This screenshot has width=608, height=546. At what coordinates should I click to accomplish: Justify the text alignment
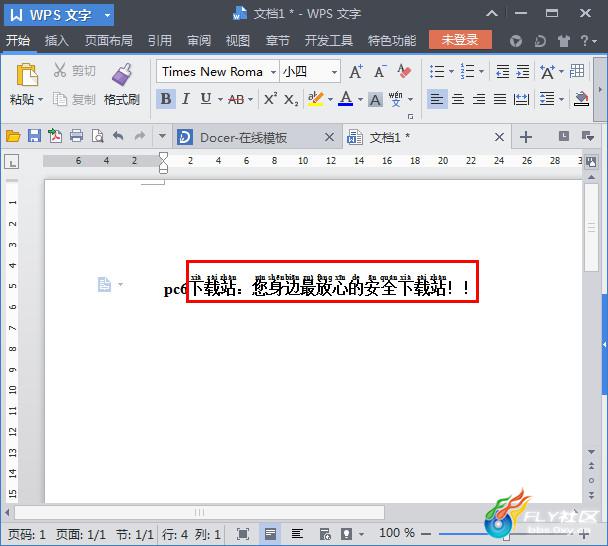click(500, 99)
